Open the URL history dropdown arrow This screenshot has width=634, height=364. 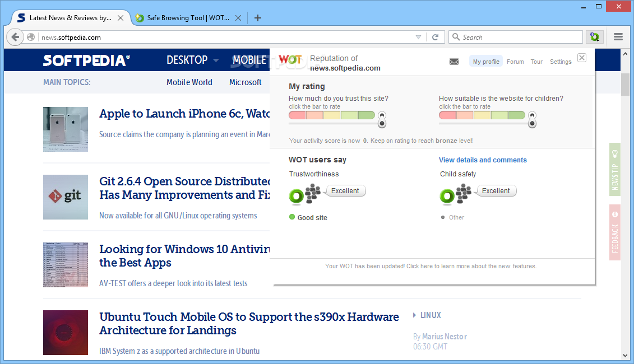pyautogui.click(x=418, y=37)
